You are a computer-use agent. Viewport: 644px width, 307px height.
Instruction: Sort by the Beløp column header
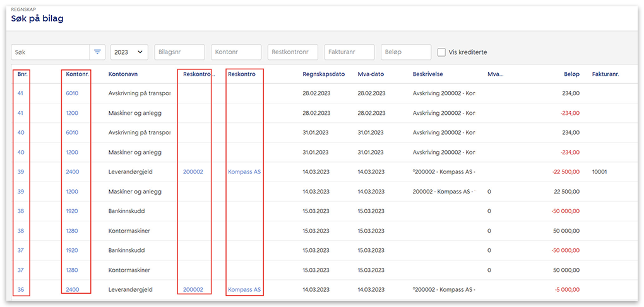coord(571,74)
